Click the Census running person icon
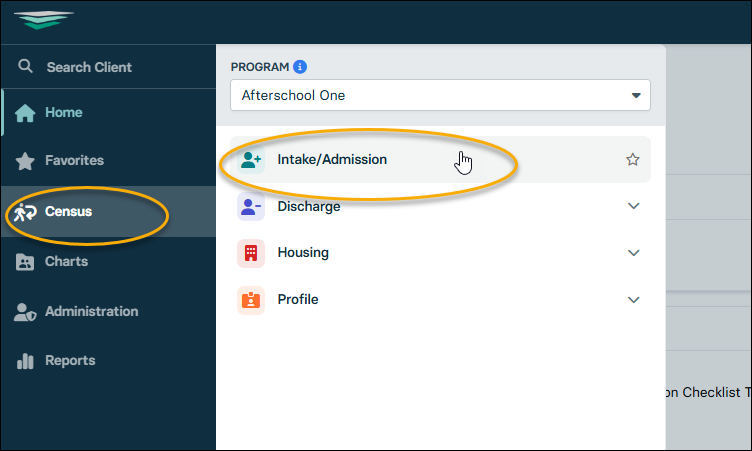 26,211
